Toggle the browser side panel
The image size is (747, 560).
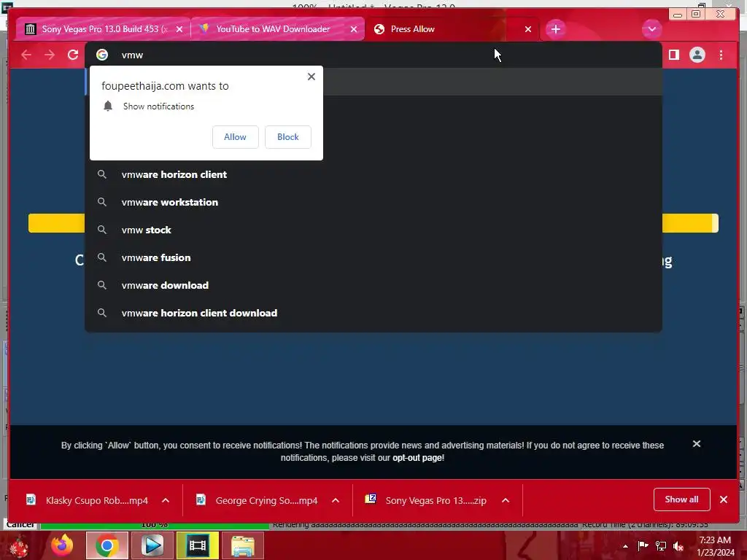tap(673, 55)
